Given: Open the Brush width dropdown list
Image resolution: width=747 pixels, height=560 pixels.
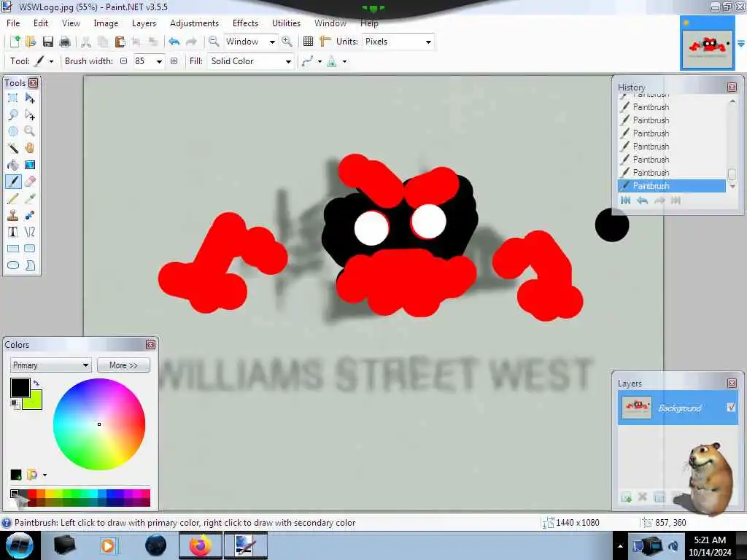Looking at the screenshot, I should (x=159, y=61).
